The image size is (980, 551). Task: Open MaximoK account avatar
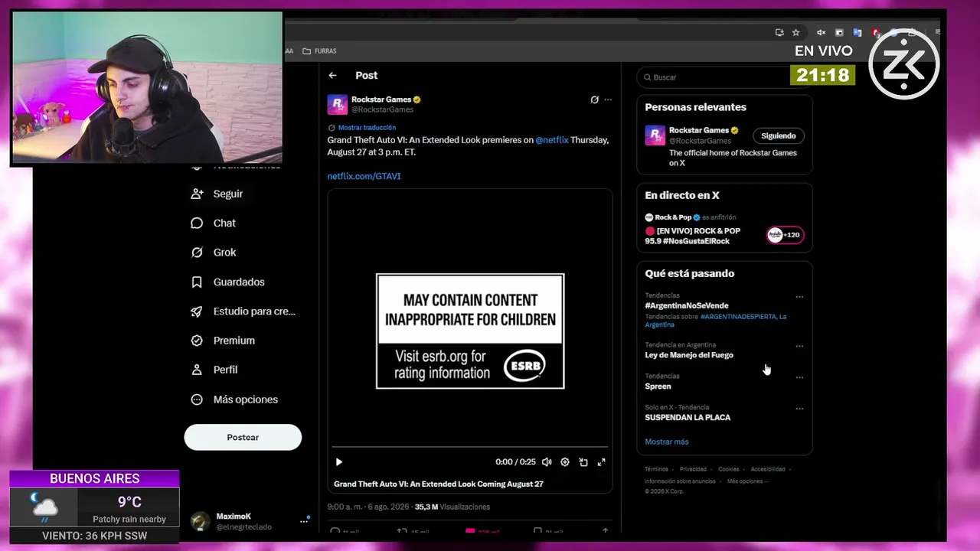[x=200, y=521]
